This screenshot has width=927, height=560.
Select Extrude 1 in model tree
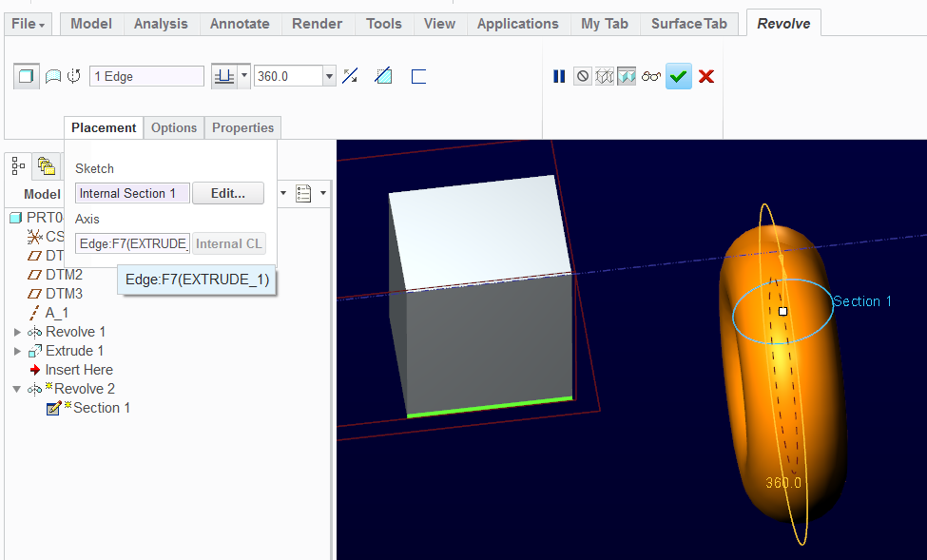[67, 351]
